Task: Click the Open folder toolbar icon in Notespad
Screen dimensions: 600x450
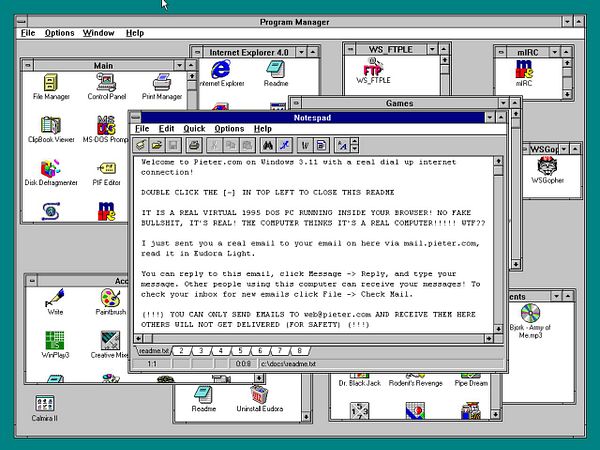Action: pos(157,145)
